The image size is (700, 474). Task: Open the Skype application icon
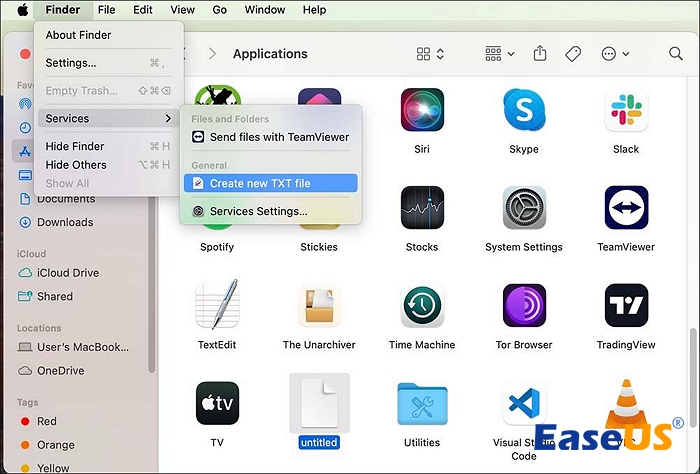523,111
